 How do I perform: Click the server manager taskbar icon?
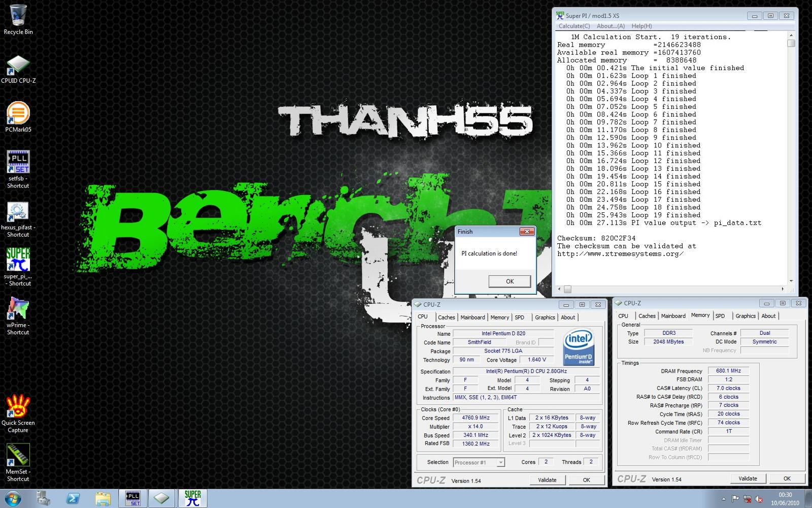44,499
